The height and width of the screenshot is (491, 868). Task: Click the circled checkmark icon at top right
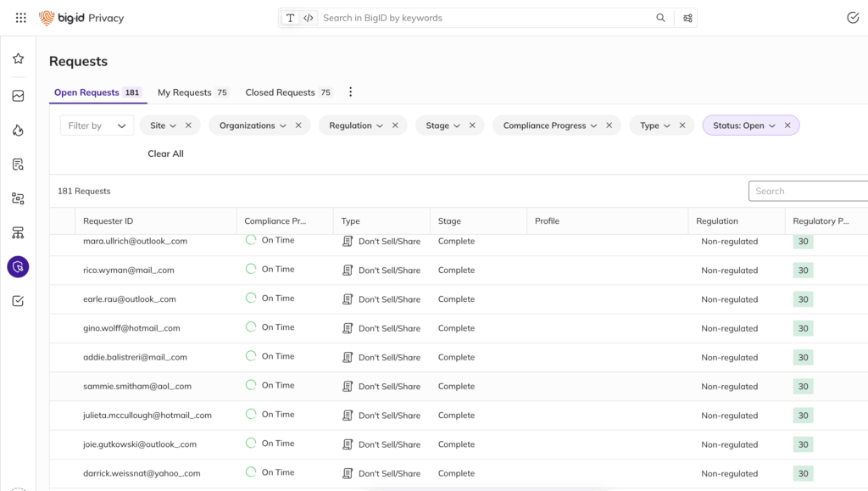(853, 18)
